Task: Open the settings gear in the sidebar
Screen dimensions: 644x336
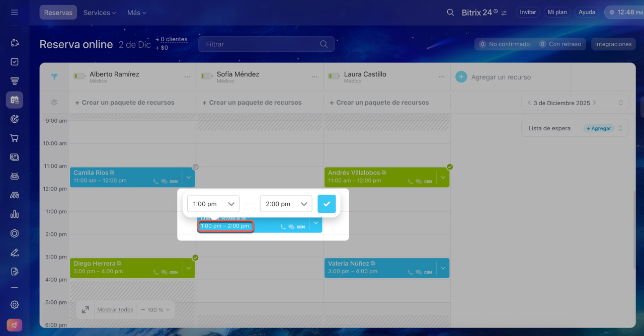Action: 15,304
